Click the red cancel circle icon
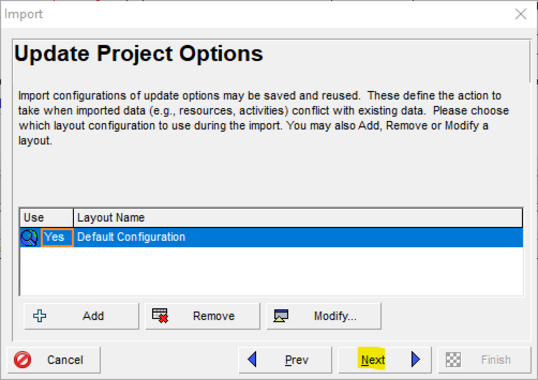This screenshot has width=538, height=380. 23,360
